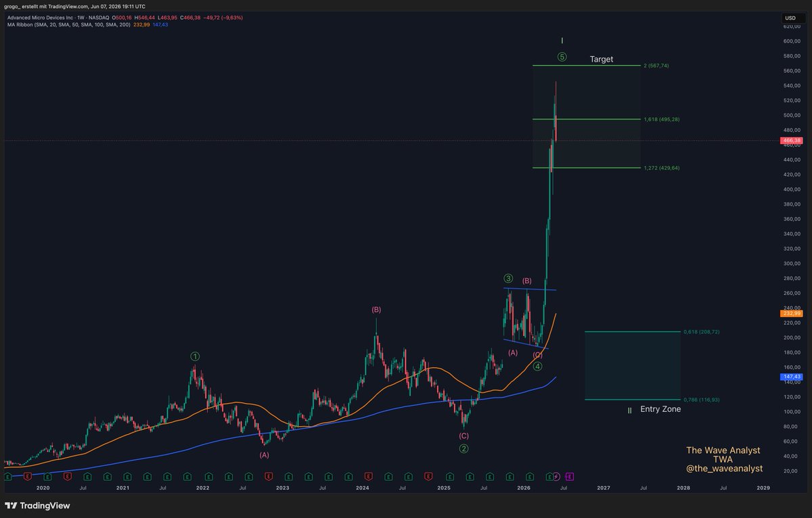Click the 2029 label on the time axis
The image size is (812, 518).
coord(763,487)
